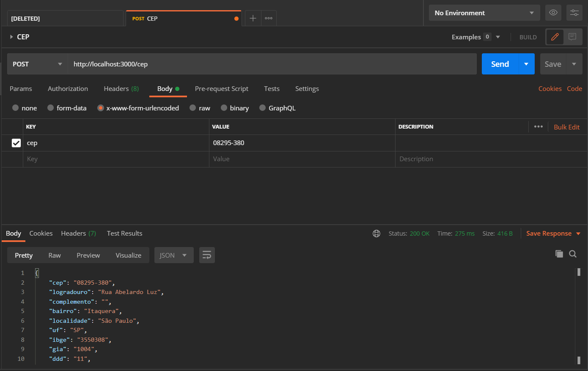Viewport: 588px width, 371px height.
Task: Click the globe network icon near Status
Action: pos(376,234)
